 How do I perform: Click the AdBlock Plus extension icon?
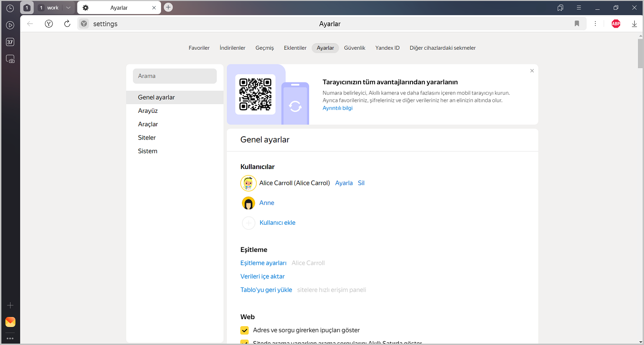coord(616,24)
